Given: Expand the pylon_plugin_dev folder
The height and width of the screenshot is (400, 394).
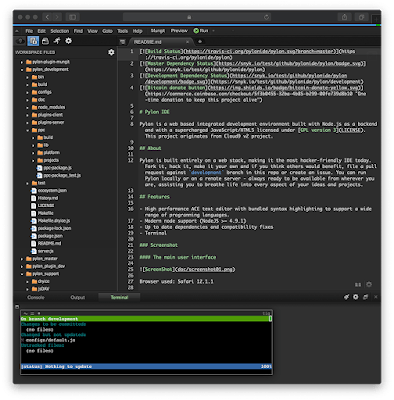Looking at the screenshot, I should (x=22, y=266).
